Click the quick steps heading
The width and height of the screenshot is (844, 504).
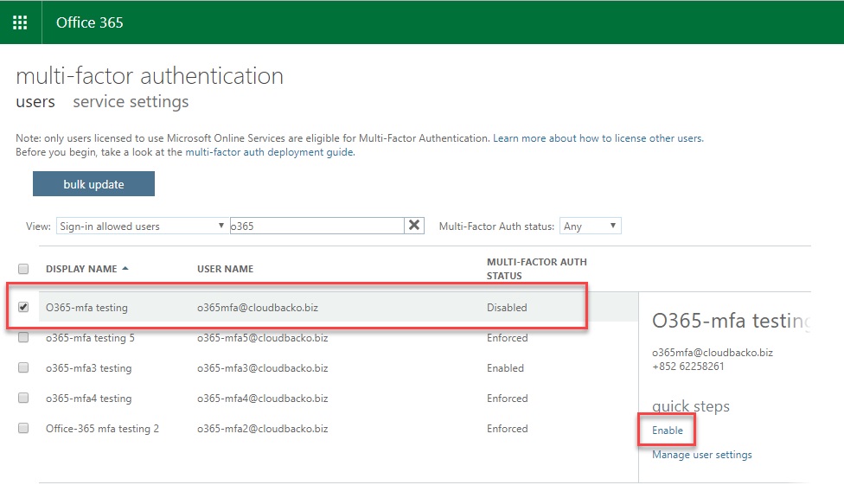pos(691,406)
